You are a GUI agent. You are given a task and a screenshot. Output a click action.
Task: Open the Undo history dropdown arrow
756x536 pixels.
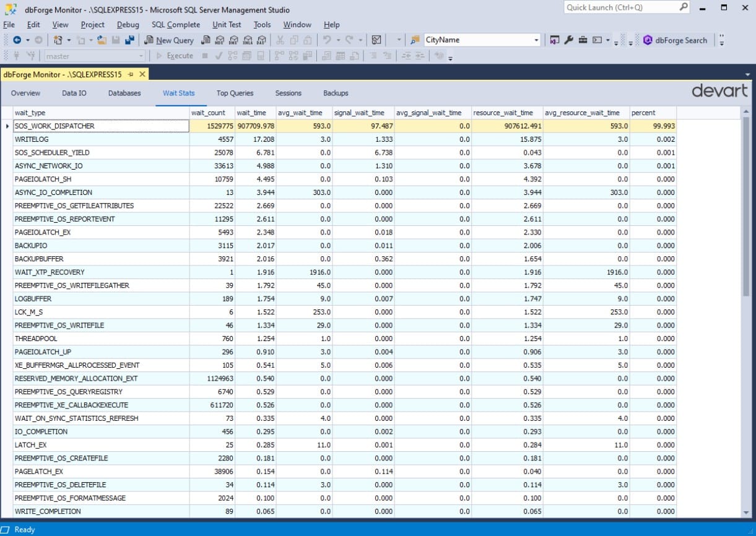point(338,40)
